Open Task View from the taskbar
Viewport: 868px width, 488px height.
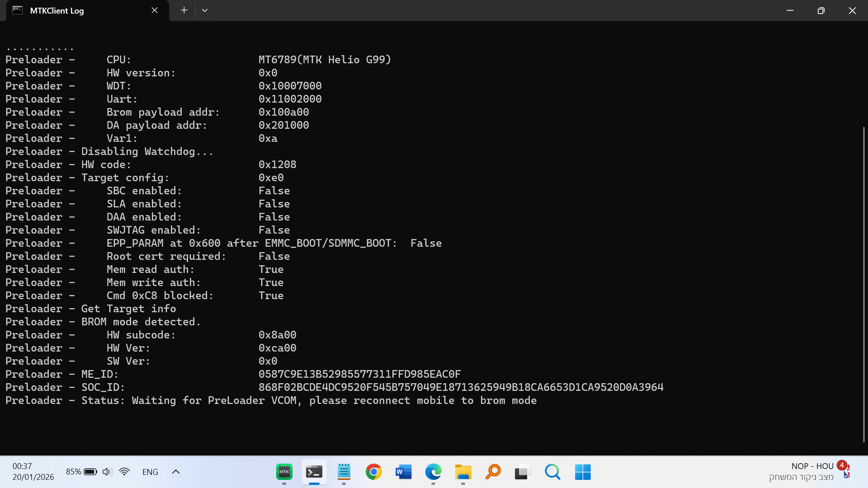tap(522, 472)
